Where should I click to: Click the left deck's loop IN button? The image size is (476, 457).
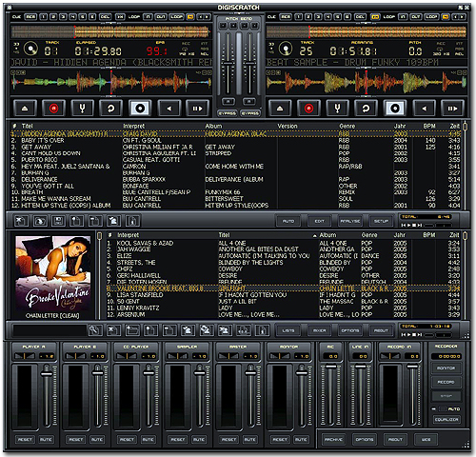148,16
